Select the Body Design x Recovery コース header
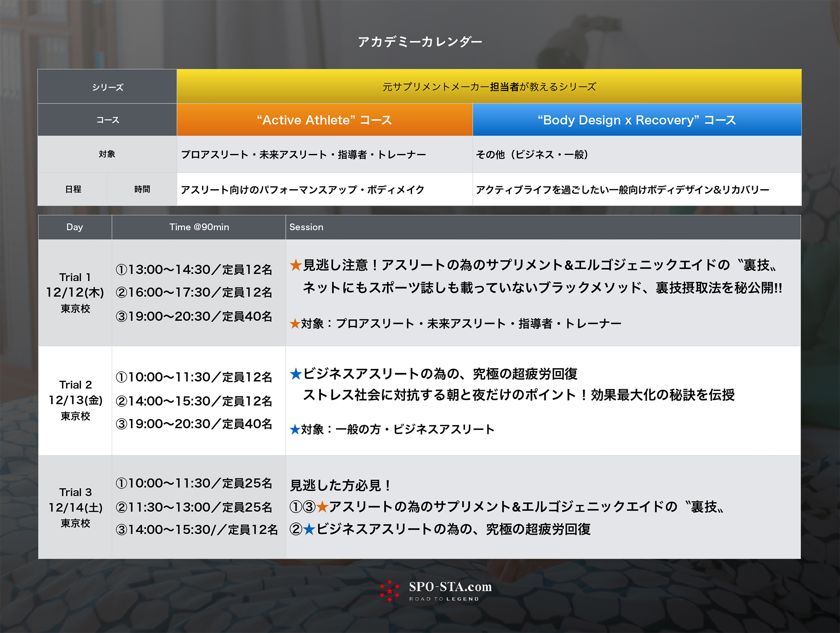The height and width of the screenshot is (633, 840). tap(637, 120)
